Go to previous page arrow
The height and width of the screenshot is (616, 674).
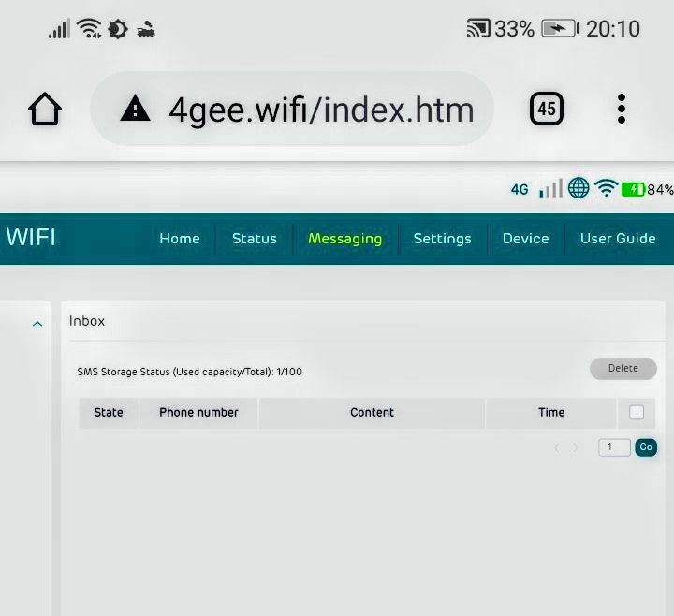pyautogui.click(x=557, y=447)
